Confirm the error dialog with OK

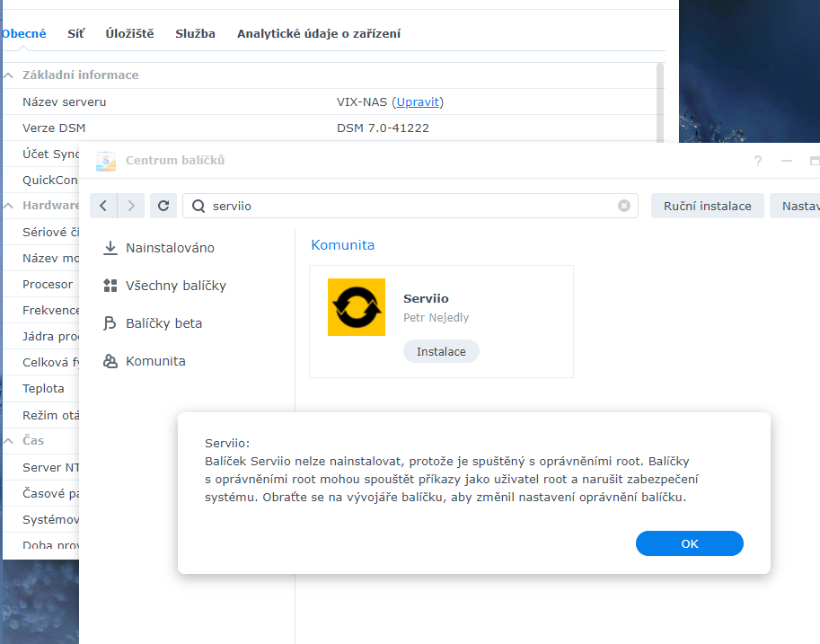[x=689, y=543]
